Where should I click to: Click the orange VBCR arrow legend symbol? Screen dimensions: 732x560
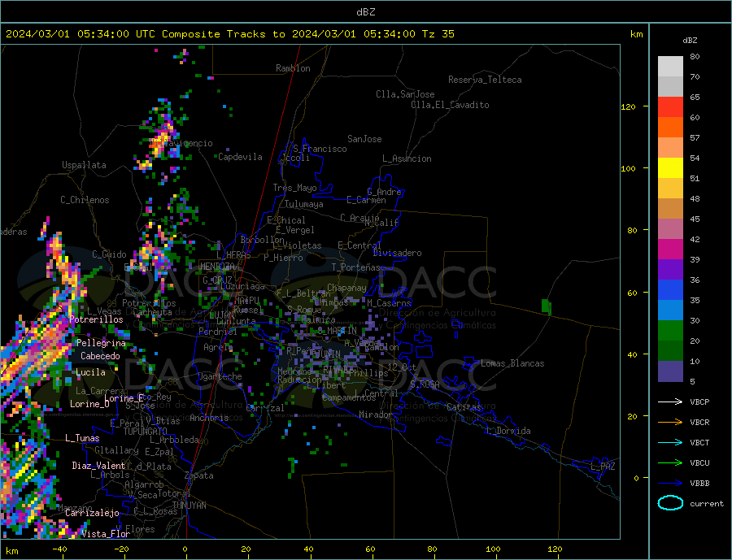[x=670, y=423]
